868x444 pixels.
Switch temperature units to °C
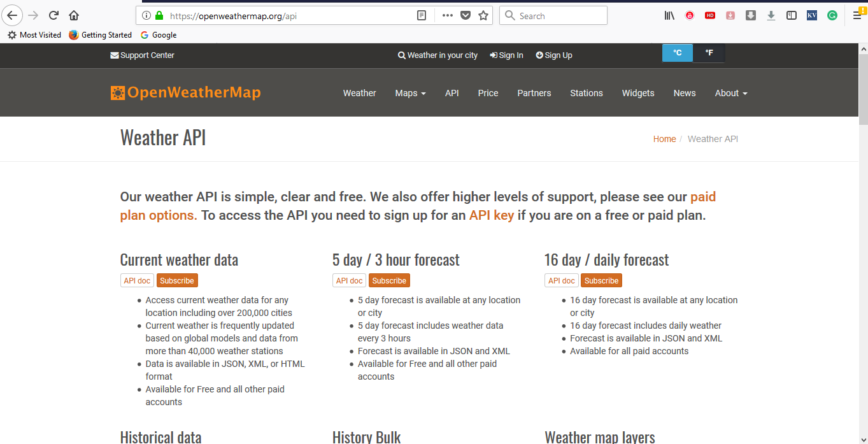pos(678,54)
